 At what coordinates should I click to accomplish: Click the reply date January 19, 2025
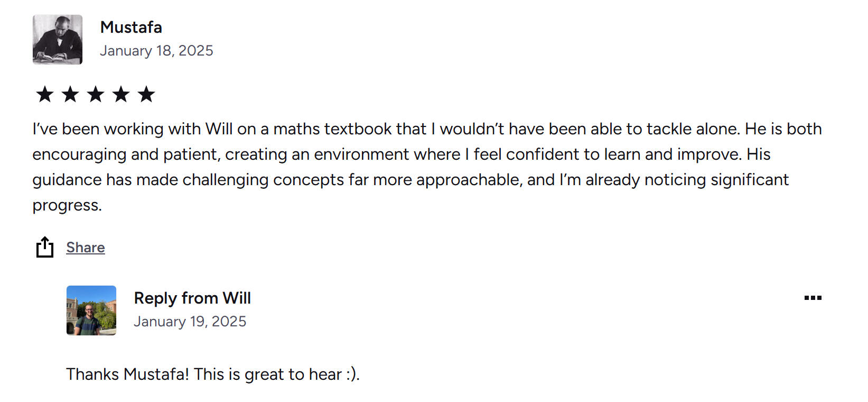pos(190,322)
